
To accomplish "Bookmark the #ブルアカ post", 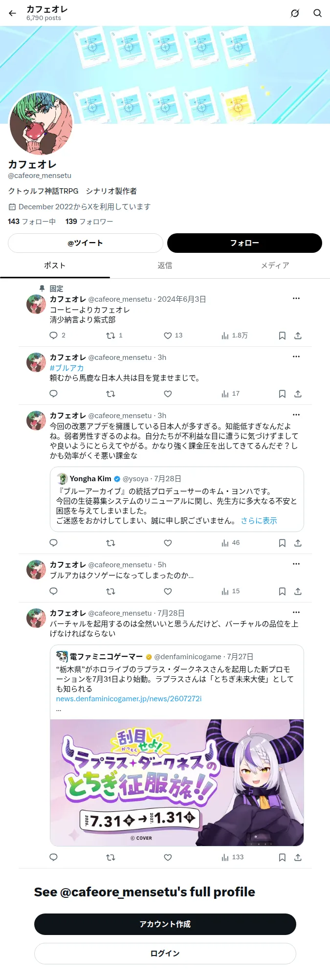I will (282, 394).
